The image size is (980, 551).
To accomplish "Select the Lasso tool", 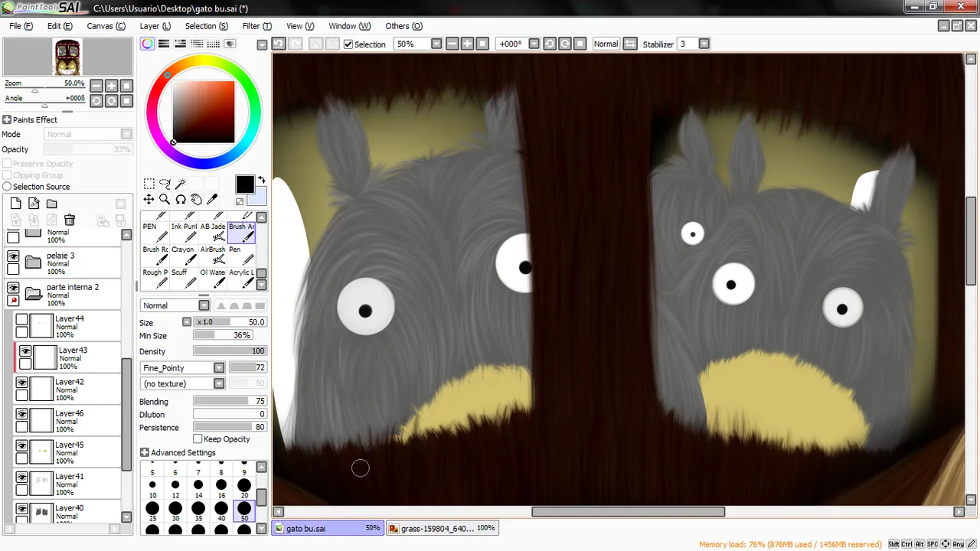I will point(165,184).
